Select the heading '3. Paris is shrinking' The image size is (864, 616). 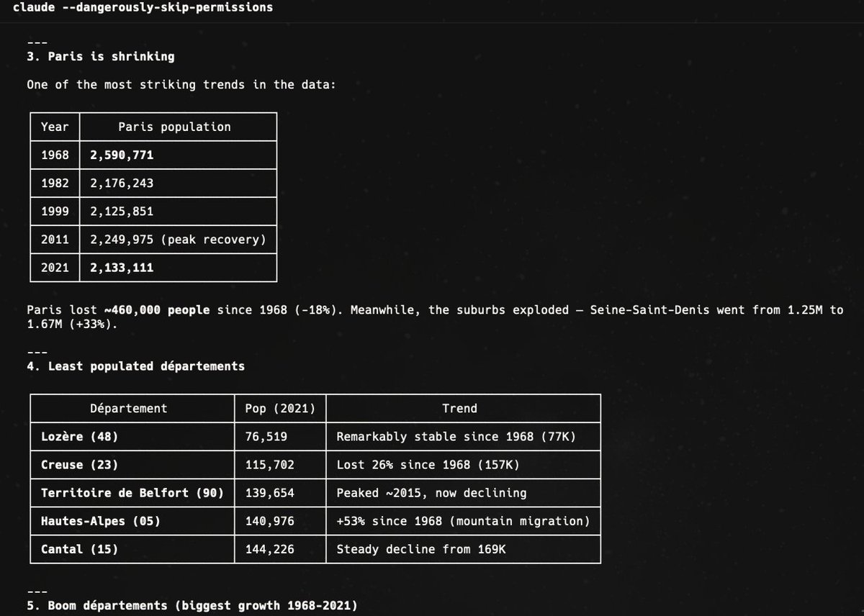pyautogui.click(x=100, y=56)
